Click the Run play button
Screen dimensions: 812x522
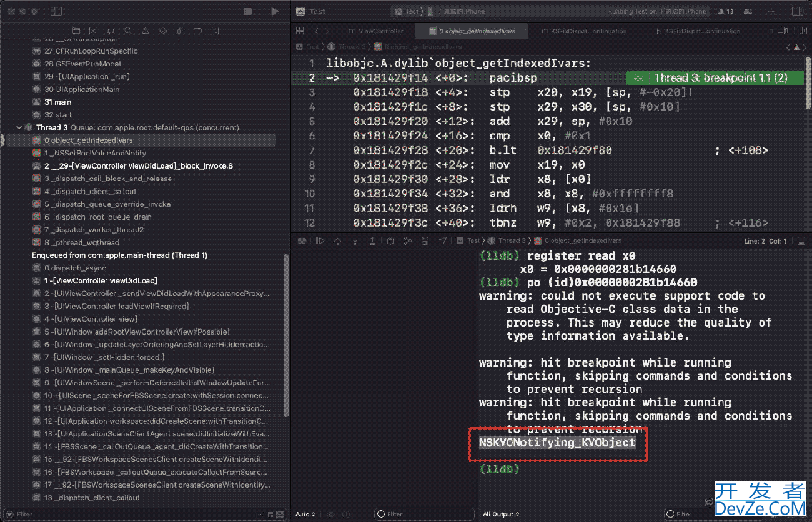(275, 12)
